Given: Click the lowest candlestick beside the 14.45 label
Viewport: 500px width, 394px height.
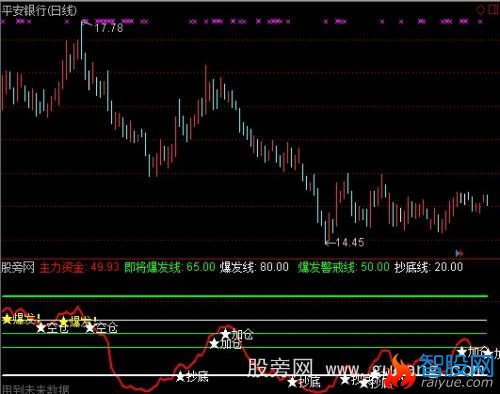Looking at the screenshot, I should (326, 231).
